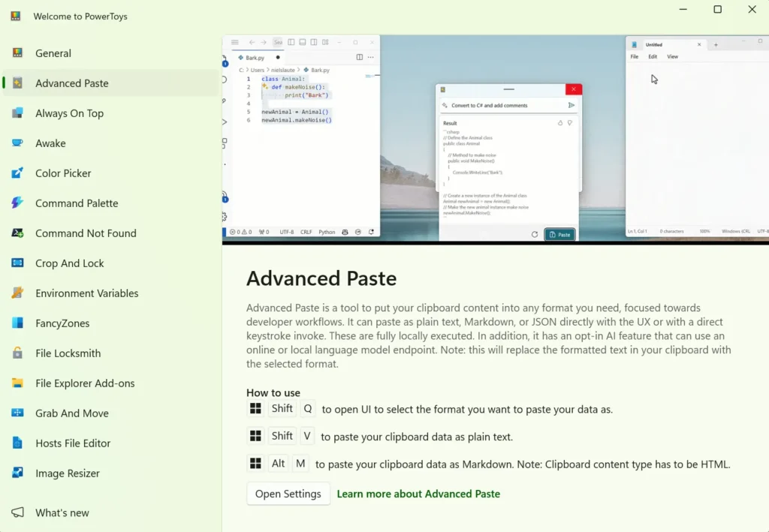Open the Awake module page

pyautogui.click(x=111, y=143)
